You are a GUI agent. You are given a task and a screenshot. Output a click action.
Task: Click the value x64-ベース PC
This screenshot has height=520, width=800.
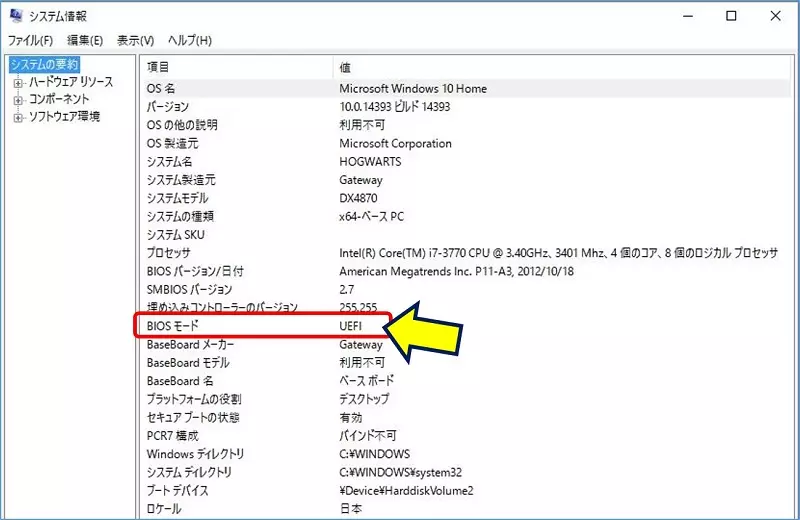371,216
